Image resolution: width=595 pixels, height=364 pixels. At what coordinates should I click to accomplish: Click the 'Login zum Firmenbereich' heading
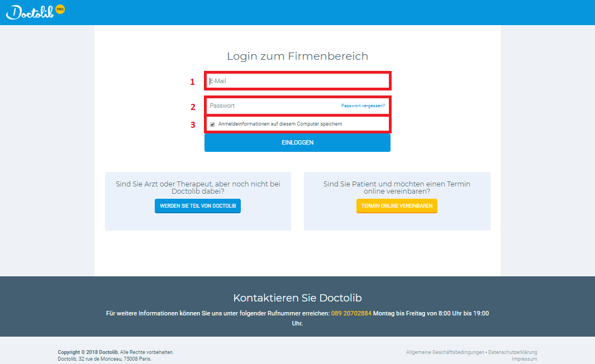click(x=297, y=56)
